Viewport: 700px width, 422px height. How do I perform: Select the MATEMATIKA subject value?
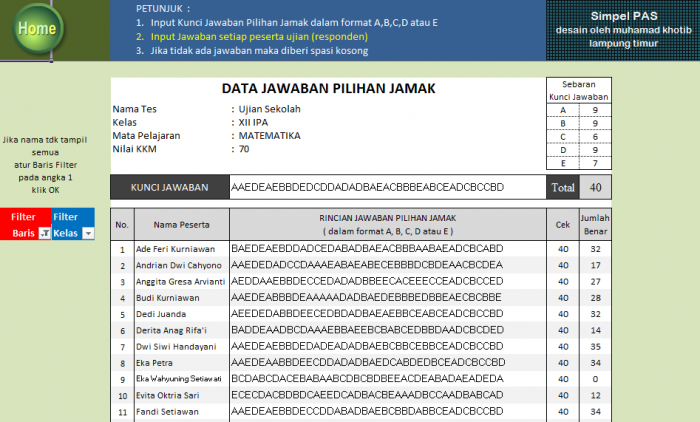click(269, 136)
